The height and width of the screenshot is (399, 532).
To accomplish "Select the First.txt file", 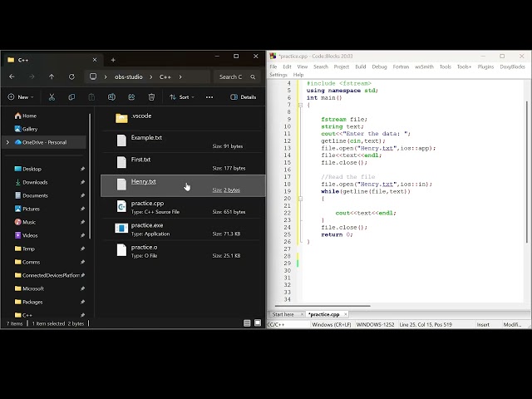I will pos(183,164).
